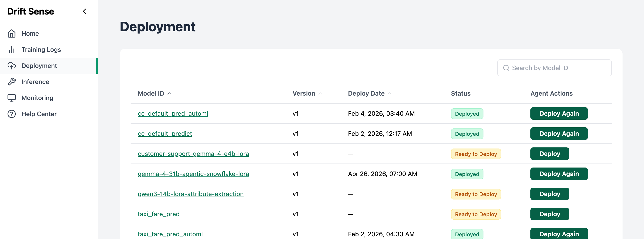Click the Drift Sense logo text
Viewport: 644px width, 239px height.
coord(30,11)
